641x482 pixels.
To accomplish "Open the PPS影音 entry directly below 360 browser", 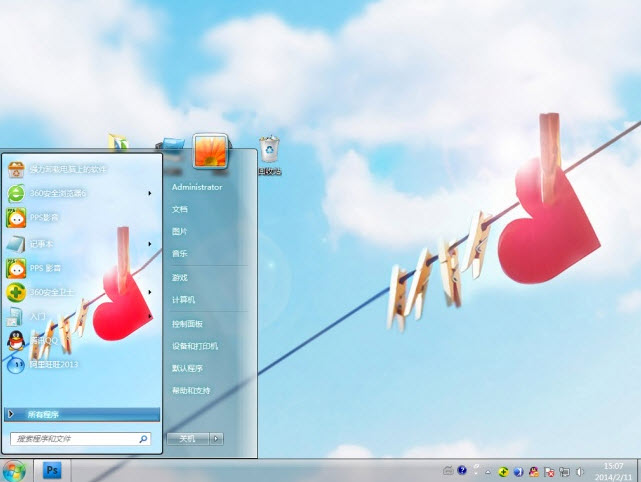I will 82,218.
